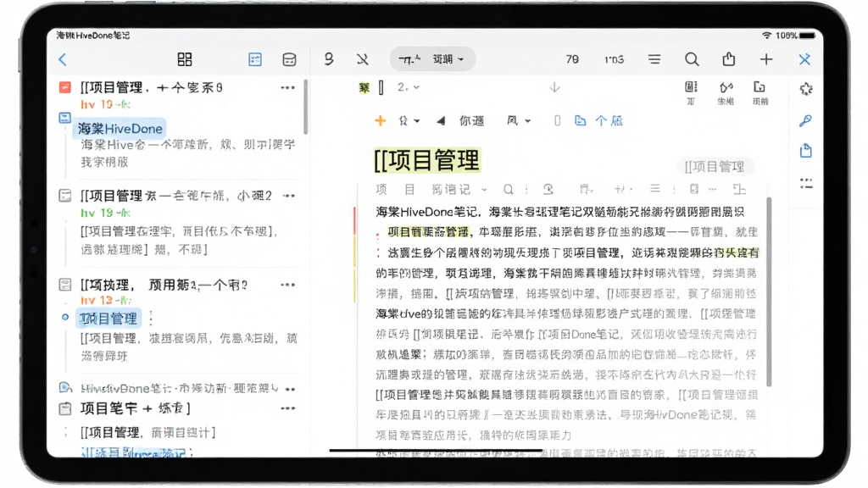Click the '79' counter in top toolbar
Image resolution: width=868 pixels, height=488 pixels.
(x=572, y=59)
